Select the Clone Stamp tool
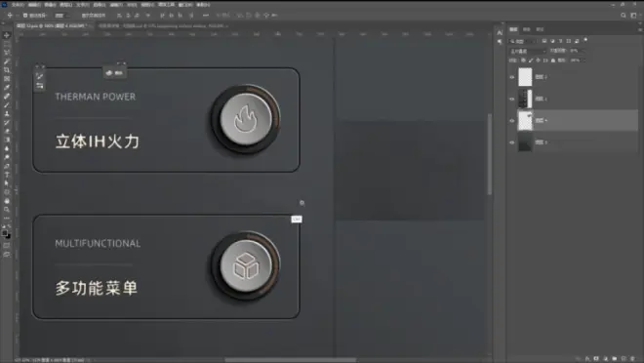Screen dimensions: 644x363 tap(7, 114)
